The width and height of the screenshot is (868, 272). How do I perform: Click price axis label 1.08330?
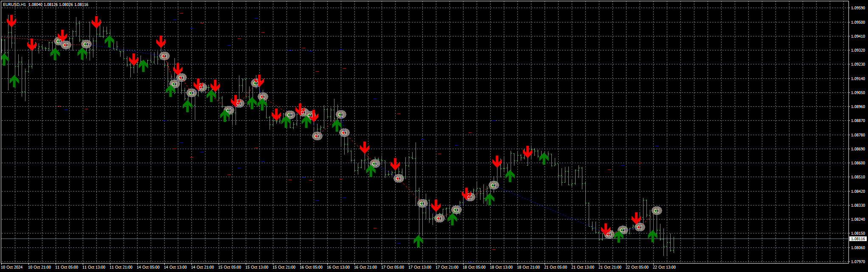(x=858, y=205)
